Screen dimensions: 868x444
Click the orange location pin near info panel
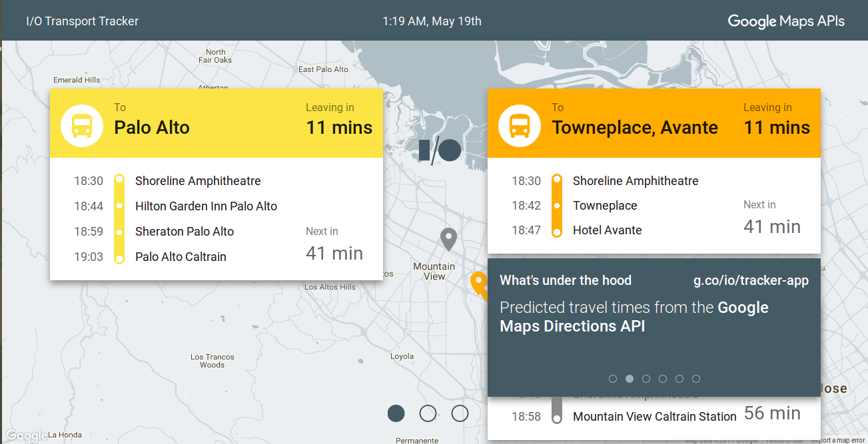pyautogui.click(x=478, y=284)
